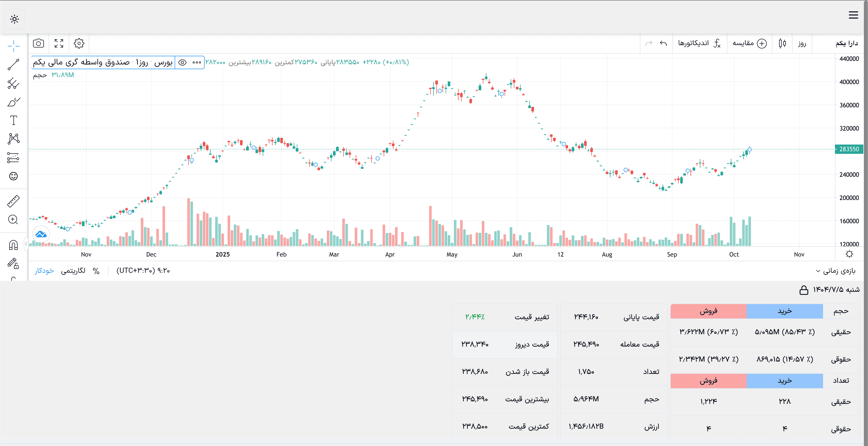Viewport: 868px width, 446px height.
Task: Hide the symbol series with eye icon
Action: click(x=182, y=63)
